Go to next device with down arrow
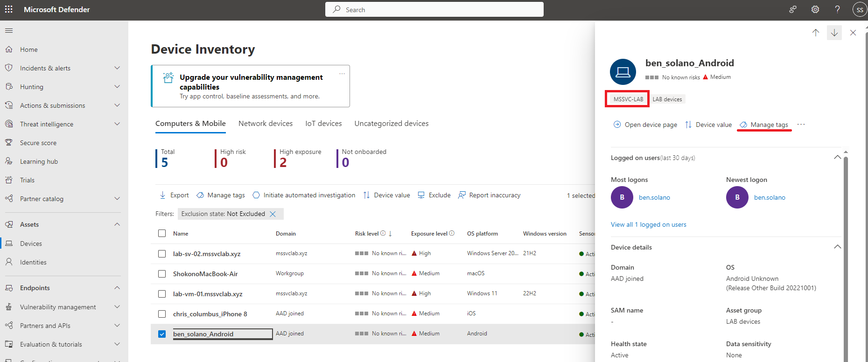 tap(834, 33)
